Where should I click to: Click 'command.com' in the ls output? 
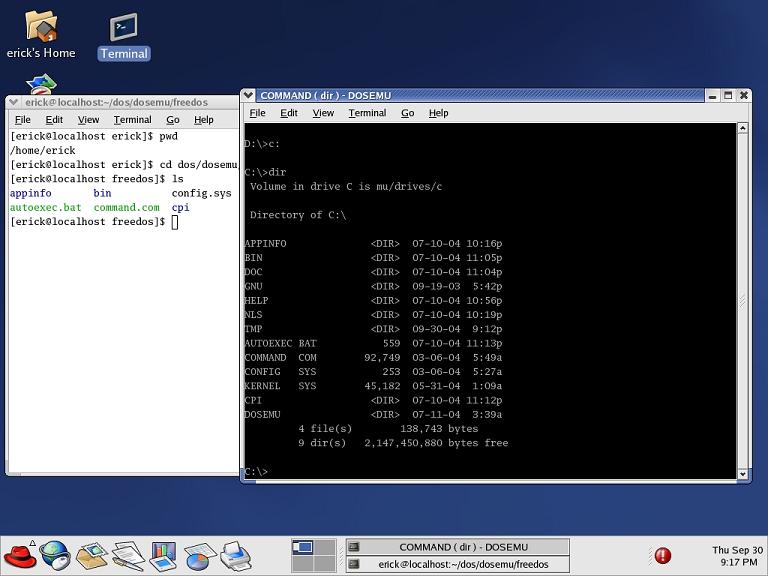coord(126,208)
